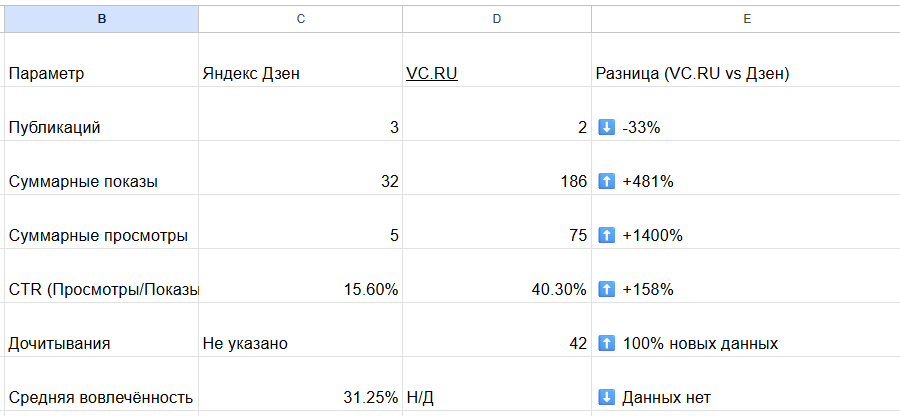Click the down arrow beside "Данных нет"
This screenshot has height=416, width=900.
pyautogui.click(x=605, y=397)
